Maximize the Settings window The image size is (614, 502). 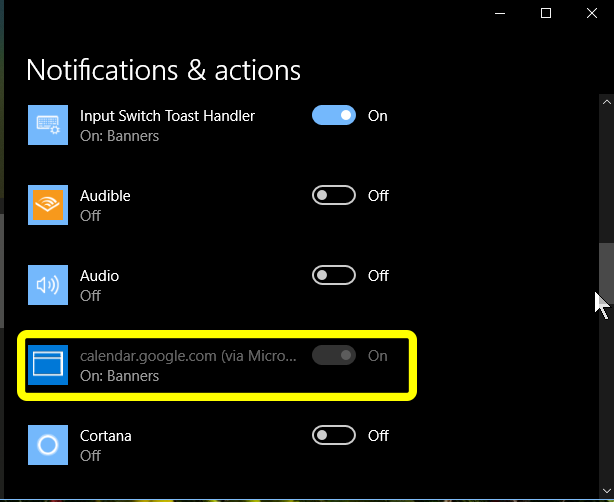click(x=546, y=13)
